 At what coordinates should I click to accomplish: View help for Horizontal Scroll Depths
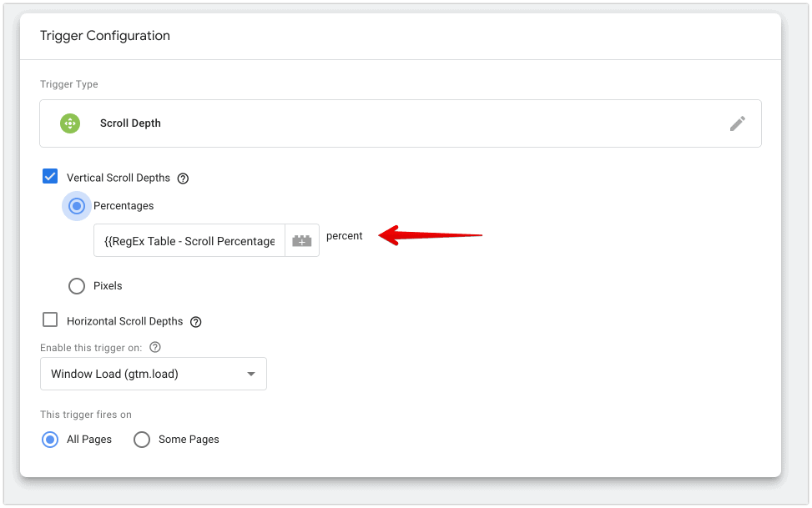[195, 321]
